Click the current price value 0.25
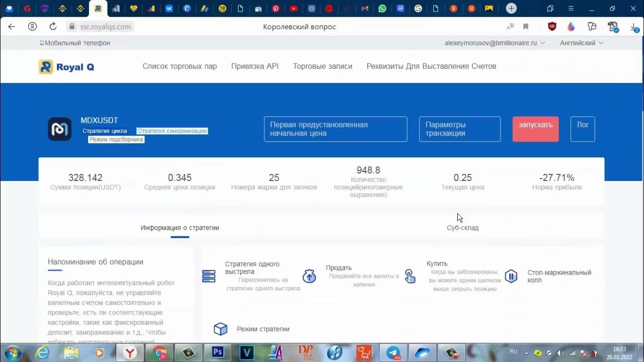This screenshot has width=644, height=362. tap(462, 177)
